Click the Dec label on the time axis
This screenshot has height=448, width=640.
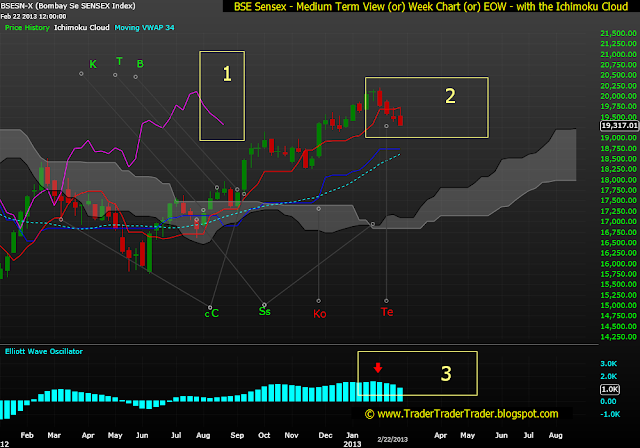coord(325,435)
